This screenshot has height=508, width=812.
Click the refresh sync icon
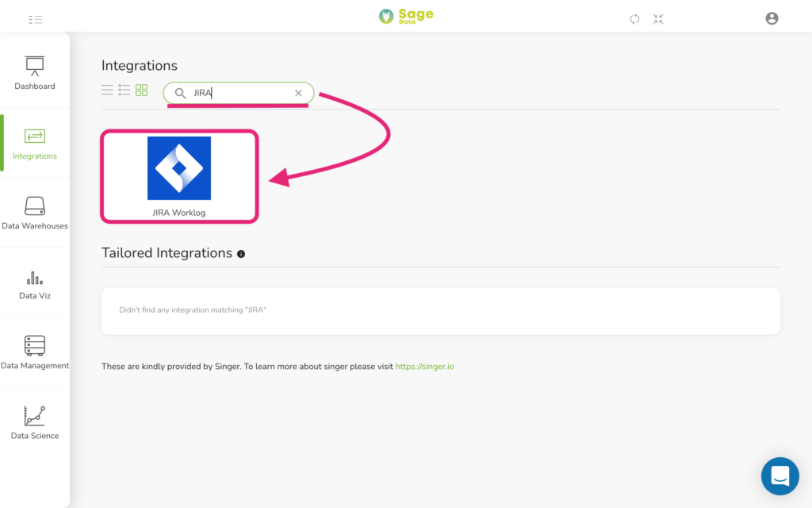click(634, 19)
